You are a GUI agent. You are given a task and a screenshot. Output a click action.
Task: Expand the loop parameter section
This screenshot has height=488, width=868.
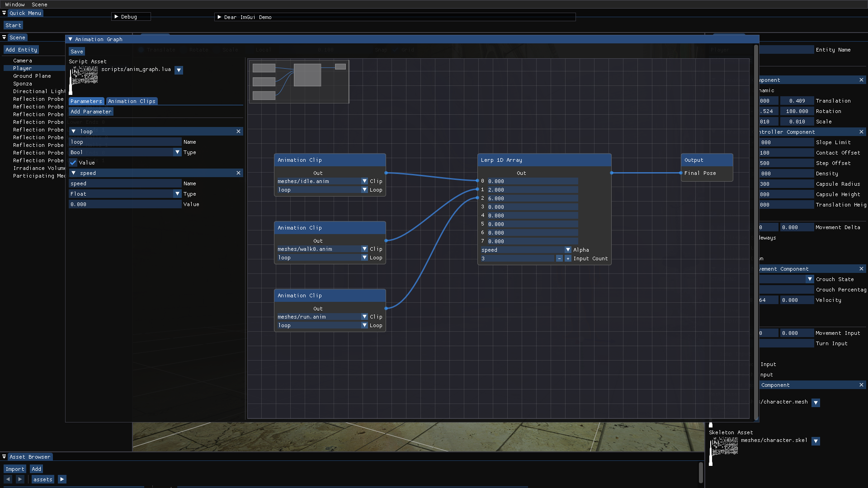[x=73, y=131]
